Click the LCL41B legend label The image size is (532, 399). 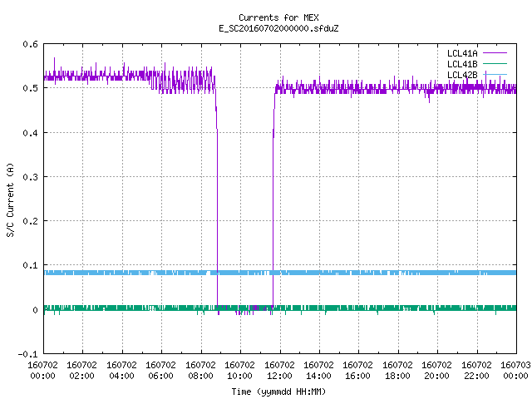click(462, 64)
